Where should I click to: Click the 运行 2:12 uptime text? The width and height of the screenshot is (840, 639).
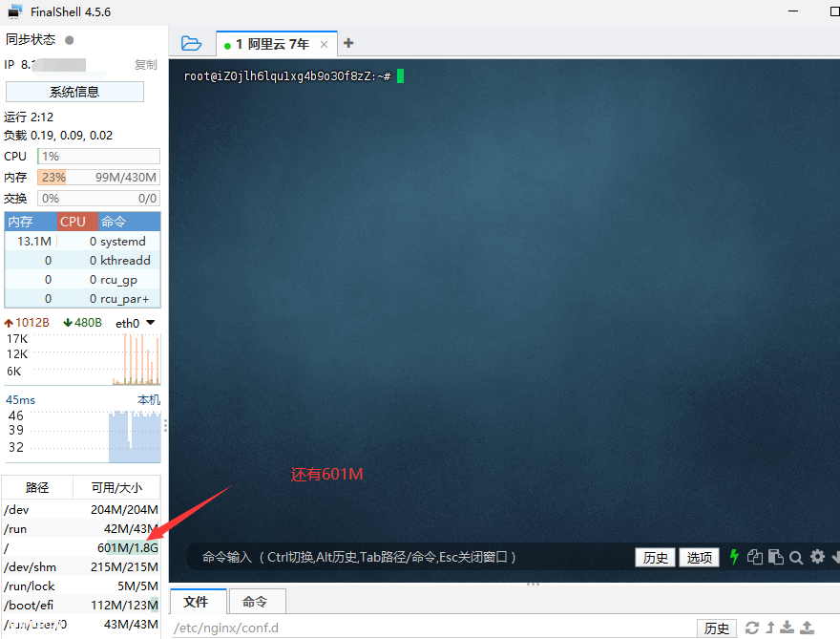point(29,117)
